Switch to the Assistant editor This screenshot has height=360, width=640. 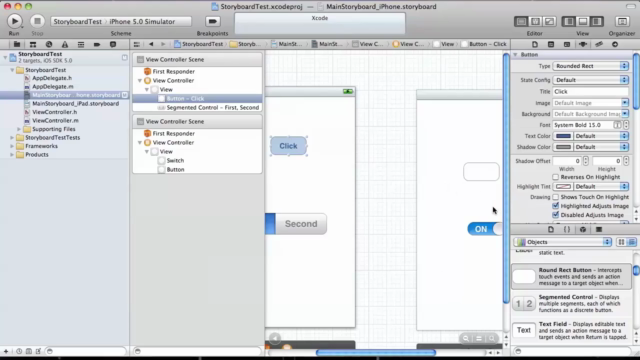(x=536, y=21)
